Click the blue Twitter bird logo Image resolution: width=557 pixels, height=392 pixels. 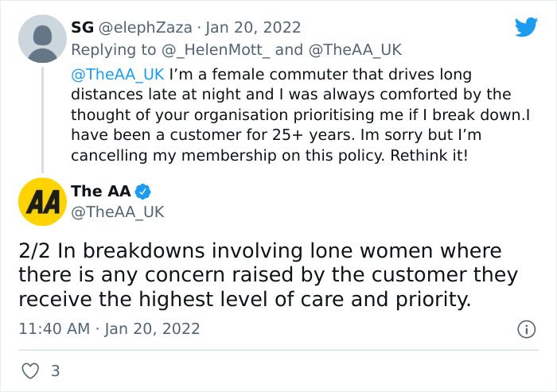[x=526, y=28]
